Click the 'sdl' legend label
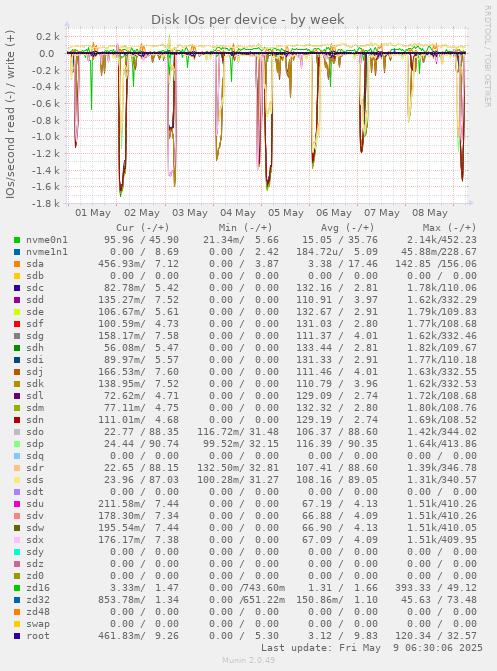497x671 pixels. click(35, 396)
